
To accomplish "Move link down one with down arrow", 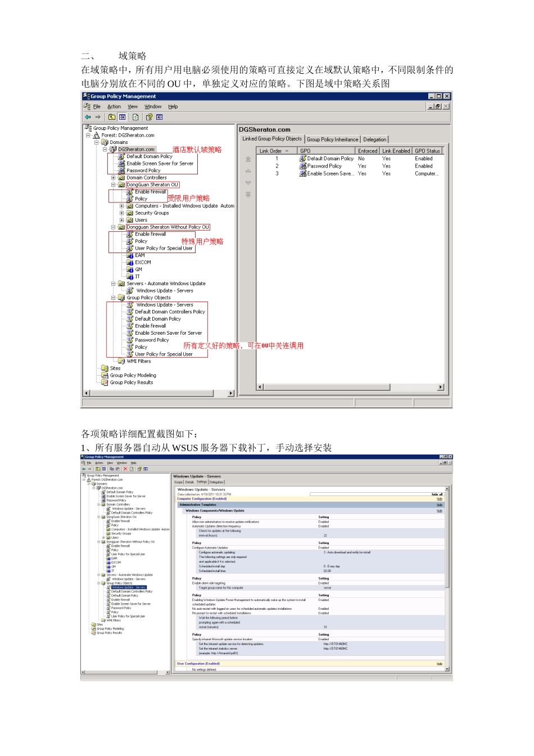I will click(248, 183).
